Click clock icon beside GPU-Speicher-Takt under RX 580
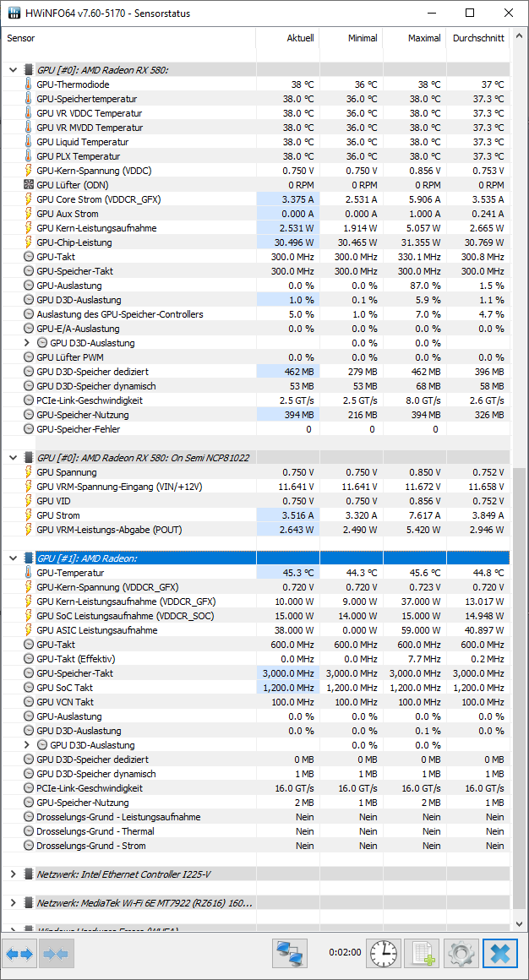This screenshot has width=529, height=980. pyautogui.click(x=28, y=271)
